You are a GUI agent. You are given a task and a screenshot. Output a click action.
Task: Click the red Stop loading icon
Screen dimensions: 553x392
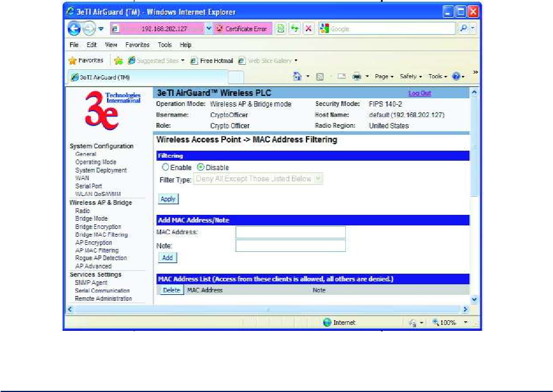click(x=309, y=29)
